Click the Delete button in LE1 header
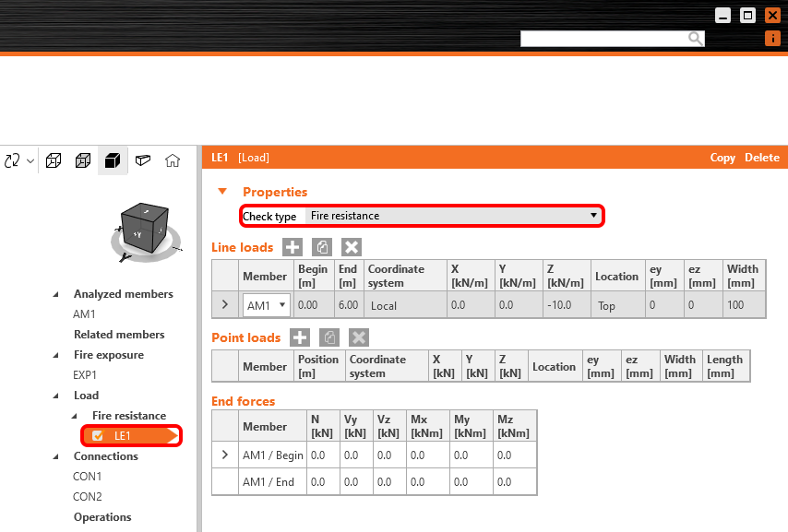The height and width of the screenshot is (532, 788). coord(761,158)
